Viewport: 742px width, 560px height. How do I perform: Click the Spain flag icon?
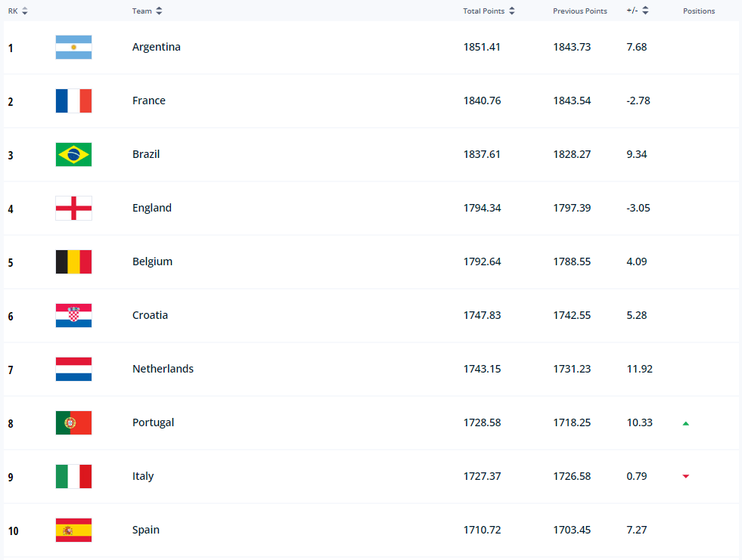73,531
